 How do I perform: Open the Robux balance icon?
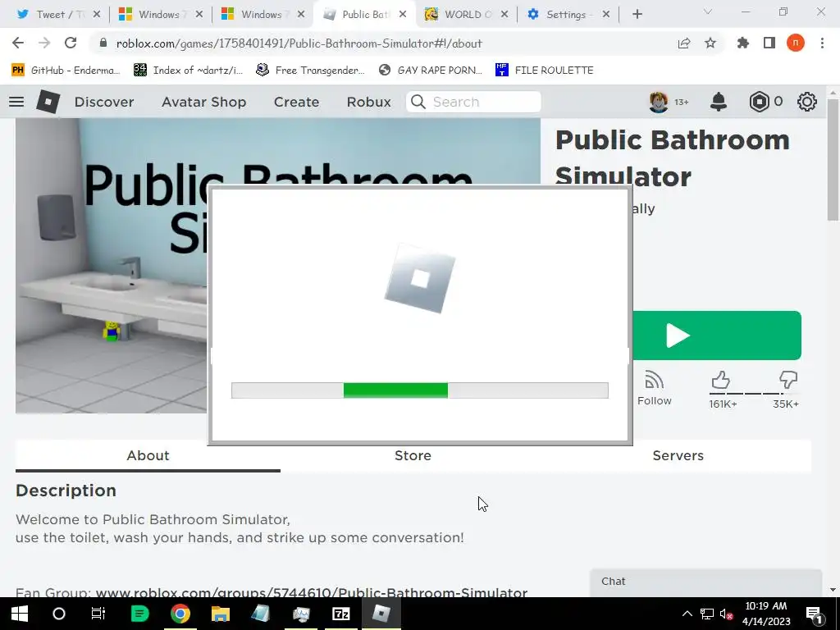(x=759, y=102)
